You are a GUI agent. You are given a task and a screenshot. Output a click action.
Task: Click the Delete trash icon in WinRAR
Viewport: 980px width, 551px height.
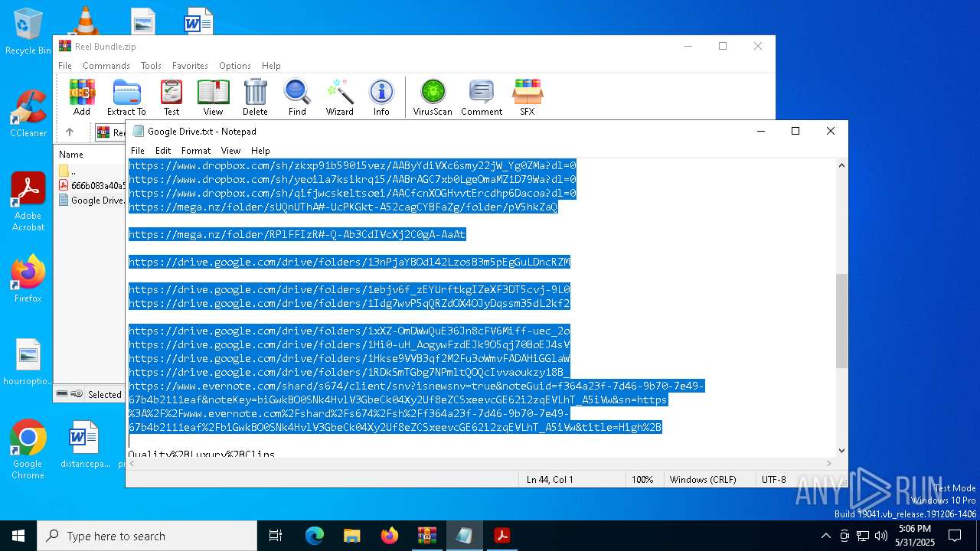255,97
